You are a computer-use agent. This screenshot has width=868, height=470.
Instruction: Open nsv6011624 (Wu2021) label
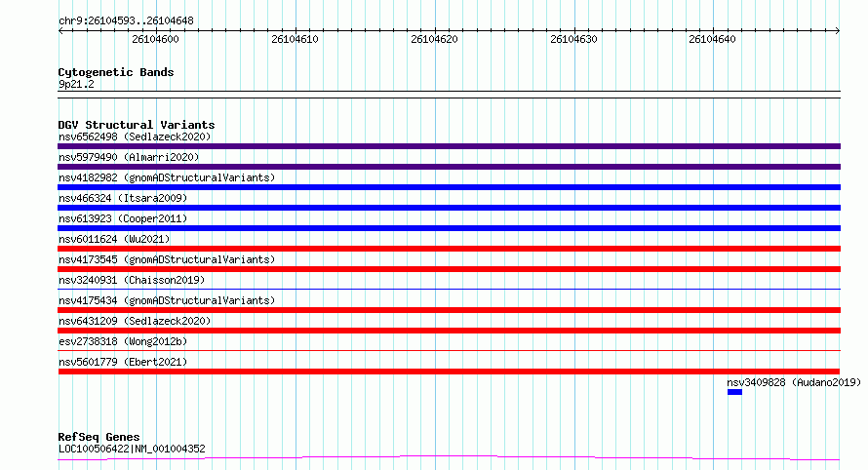click(114, 239)
